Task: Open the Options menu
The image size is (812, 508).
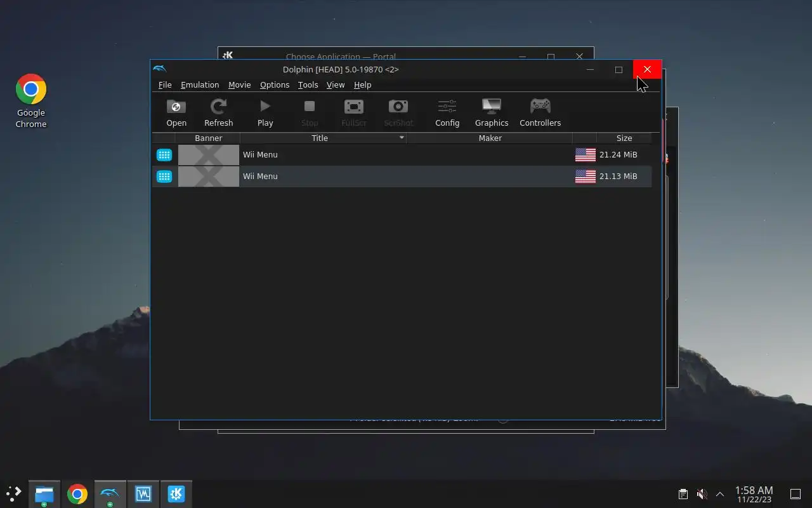Action: coord(275,85)
